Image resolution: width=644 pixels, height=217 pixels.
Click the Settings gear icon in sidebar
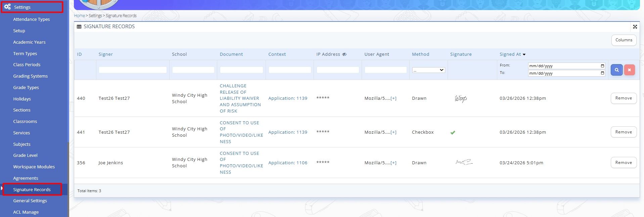(7, 7)
